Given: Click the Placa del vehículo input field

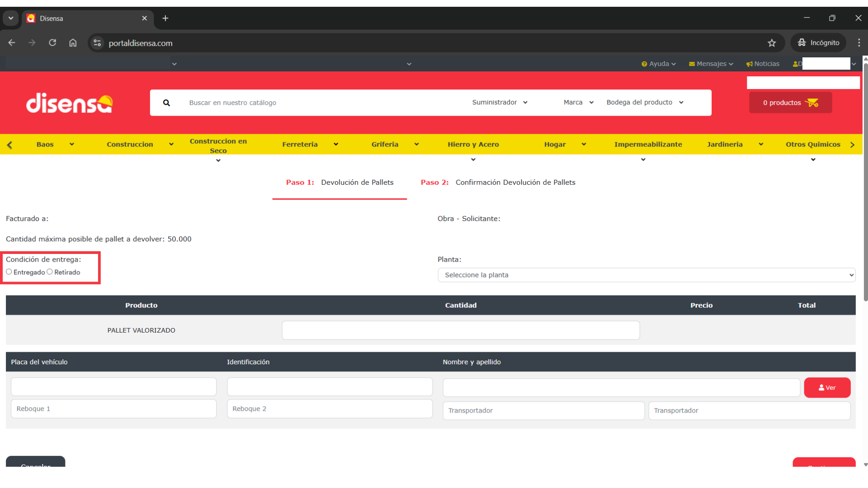Looking at the screenshot, I should (113, 387).
